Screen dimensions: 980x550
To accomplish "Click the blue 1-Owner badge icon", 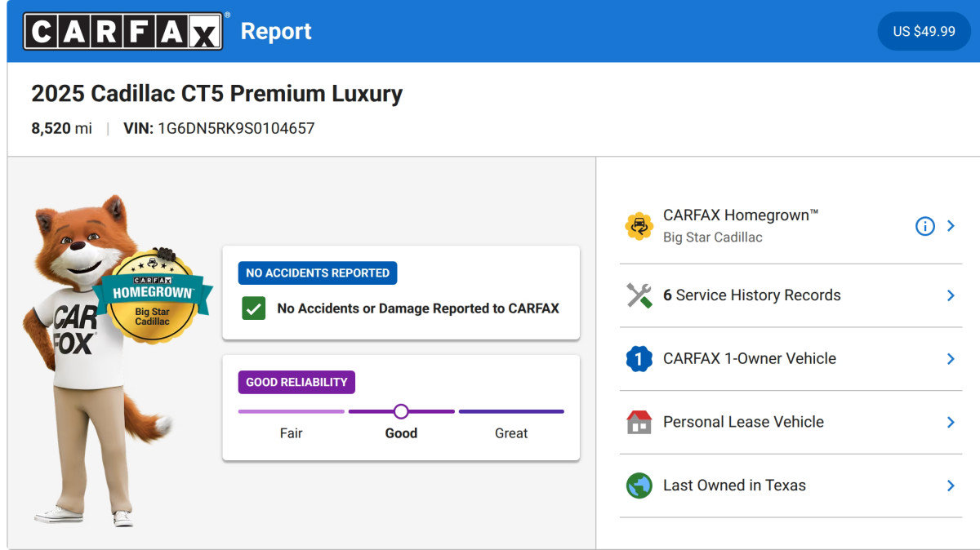I will click(639, 359).
